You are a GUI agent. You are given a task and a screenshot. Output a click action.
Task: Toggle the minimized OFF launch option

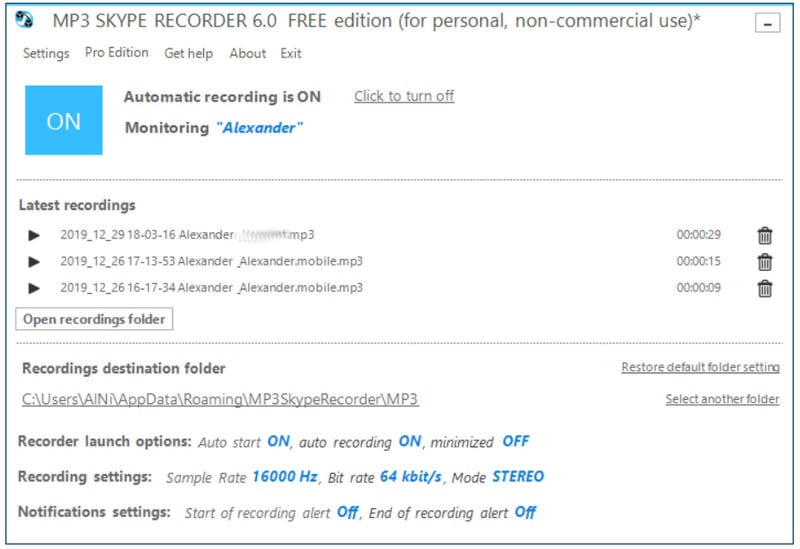pos(515,441)
